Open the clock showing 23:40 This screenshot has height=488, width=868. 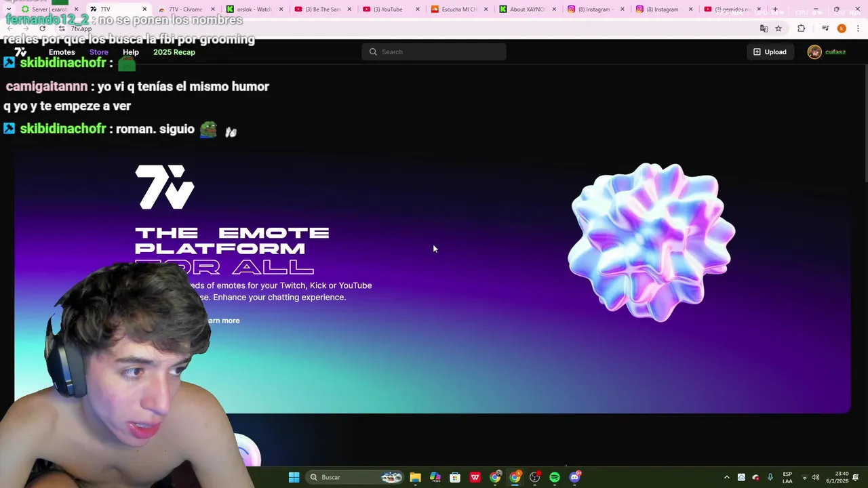point(837,477)
